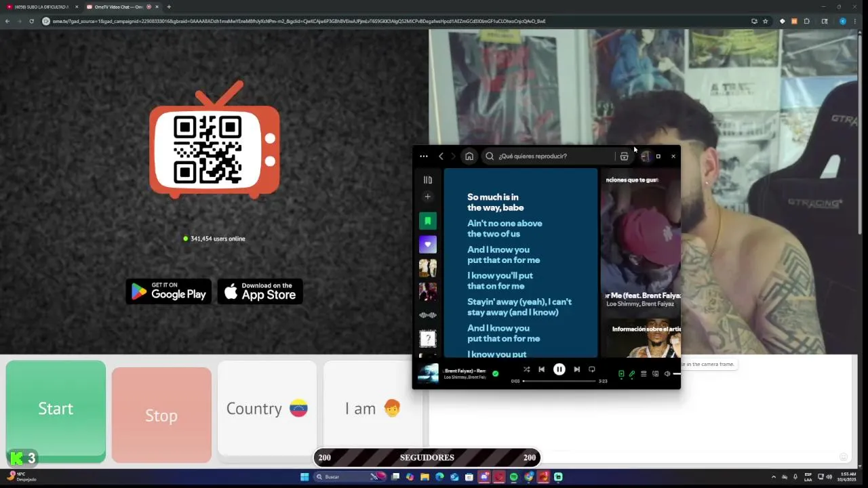Click lyric 'Stayin' away (yeah), I can't stay away'
Image resolution: width=868 pixels, height=488 pixels.
[519, 307]
